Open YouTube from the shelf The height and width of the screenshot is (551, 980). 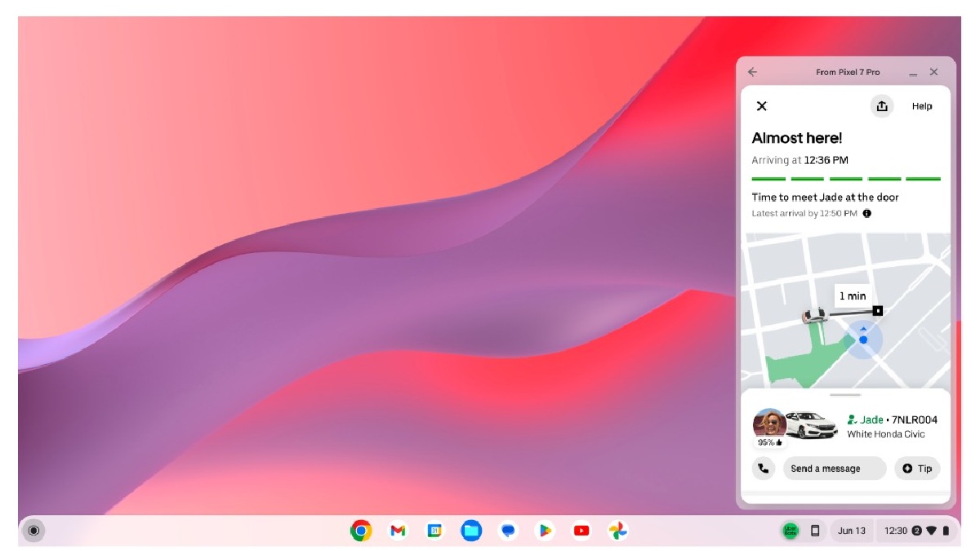pos(581,530)
